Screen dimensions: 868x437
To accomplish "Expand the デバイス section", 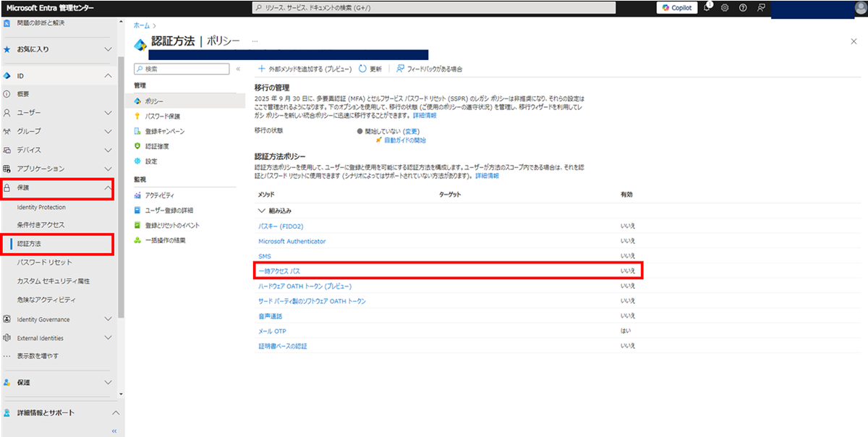I will [x=108, y=150].
